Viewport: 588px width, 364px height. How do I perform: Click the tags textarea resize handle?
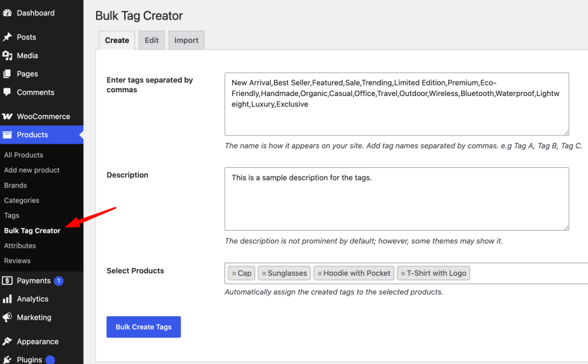pos(566,133)
